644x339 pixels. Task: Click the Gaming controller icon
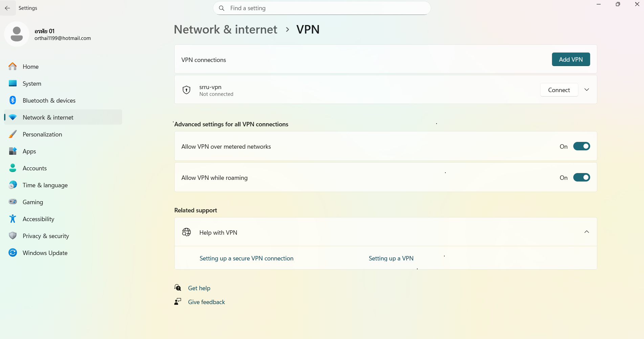[x=13, y=202]
